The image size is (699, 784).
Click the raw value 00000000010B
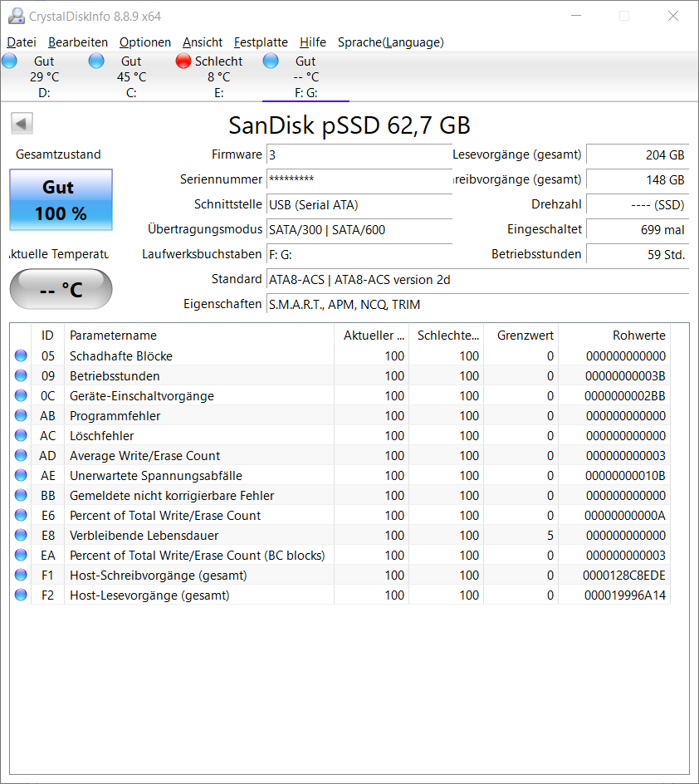625,475
